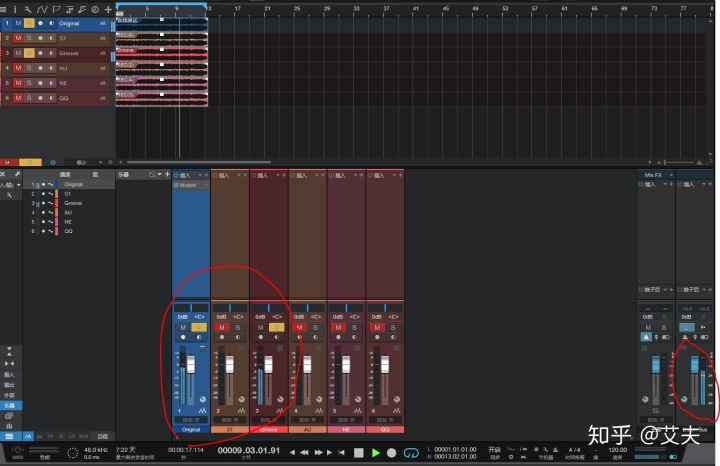Add insert with plus on AU channel
720x466 pixels.
[322, 175]
